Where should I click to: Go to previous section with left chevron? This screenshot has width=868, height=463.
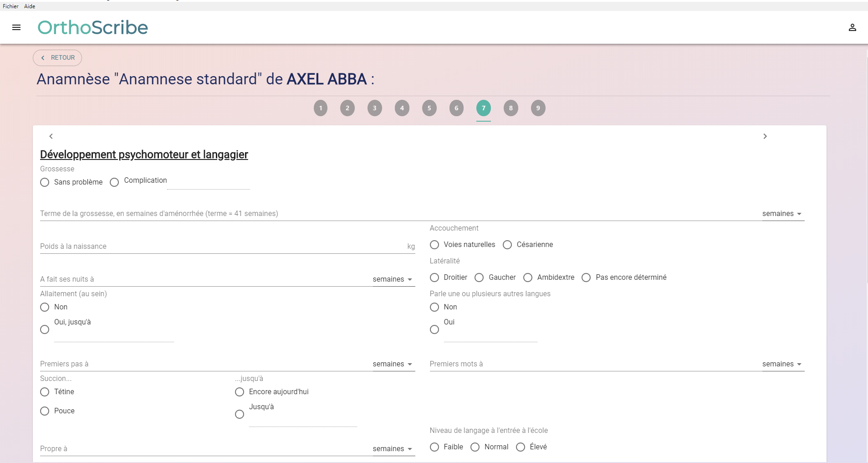pos(51,136)
